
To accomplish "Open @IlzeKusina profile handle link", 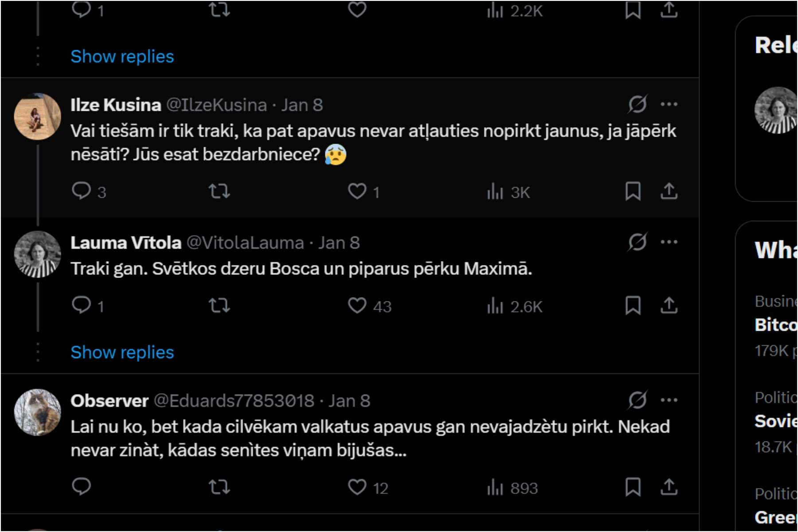I will [x=216, y=105].
